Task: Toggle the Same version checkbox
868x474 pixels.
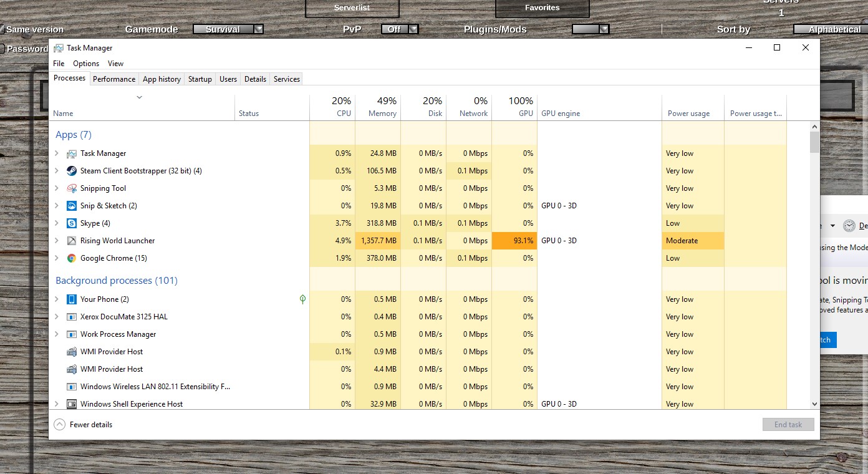Action: click(2, 29)
